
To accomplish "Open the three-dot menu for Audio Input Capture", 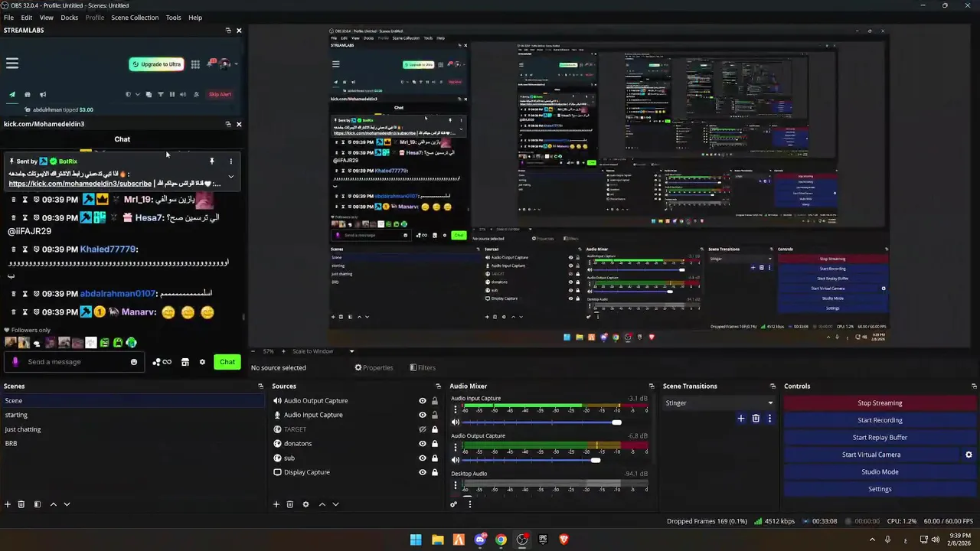I will [x=456, y=409].
